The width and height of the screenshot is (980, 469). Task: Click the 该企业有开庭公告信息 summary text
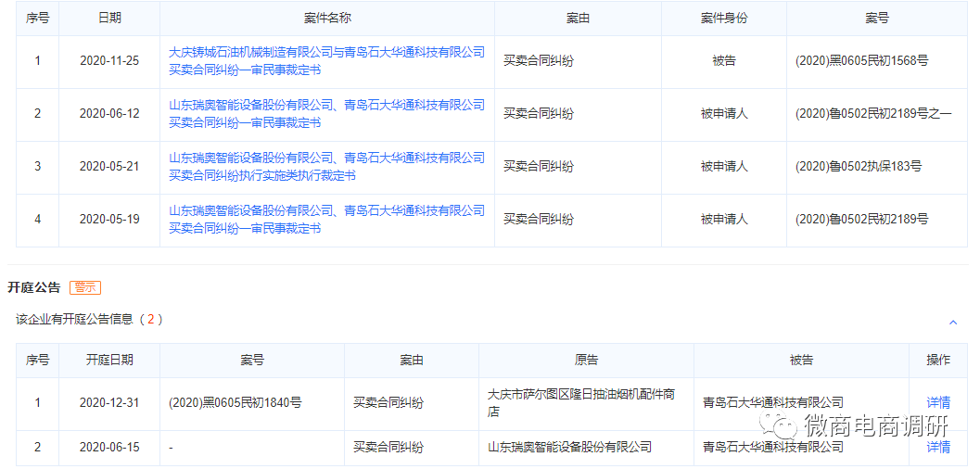[89, 319]
